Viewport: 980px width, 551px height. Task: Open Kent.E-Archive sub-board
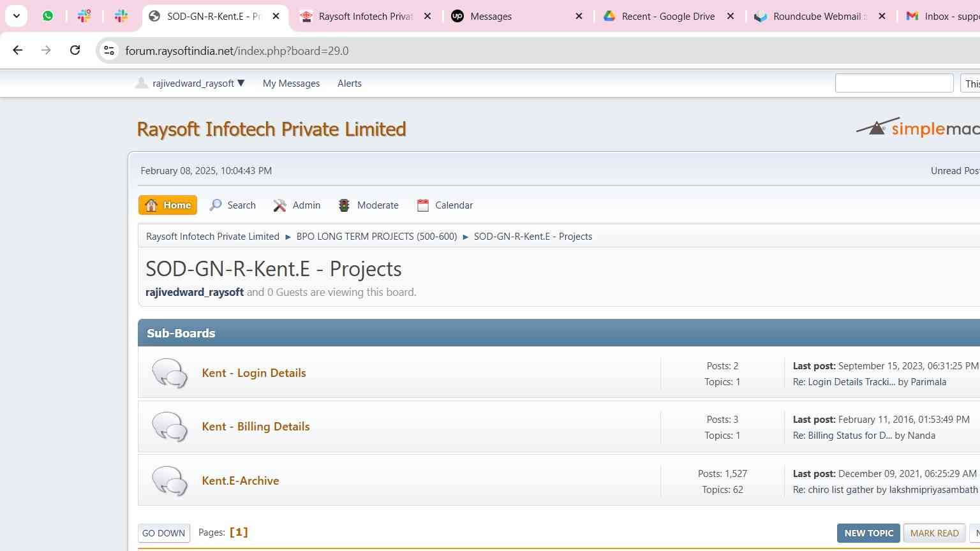(241, 481)
